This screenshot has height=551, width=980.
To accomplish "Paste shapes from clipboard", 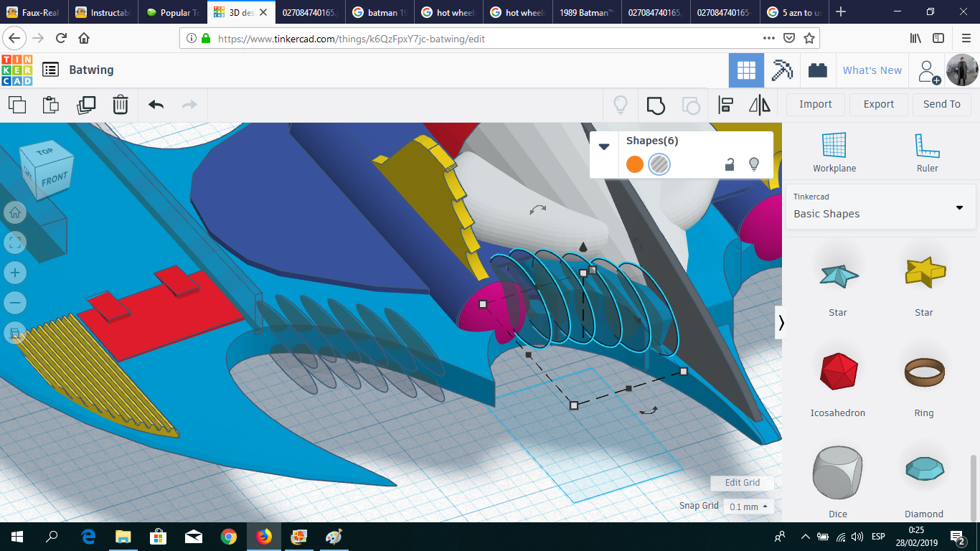I will tap(51, 105).
